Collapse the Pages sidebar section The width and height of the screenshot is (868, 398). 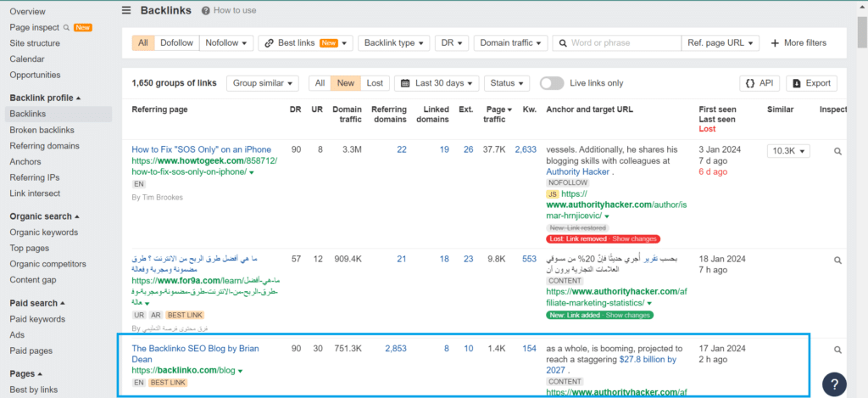pos(26,373)
